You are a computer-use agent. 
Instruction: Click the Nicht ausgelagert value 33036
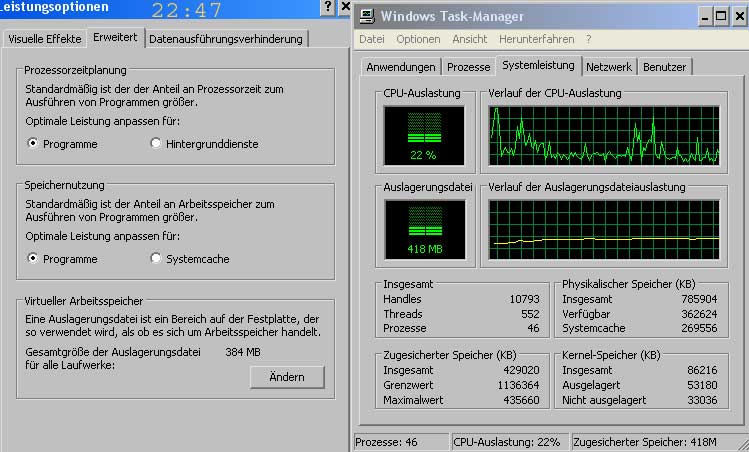pyautogui.click(x=702, y=400)
